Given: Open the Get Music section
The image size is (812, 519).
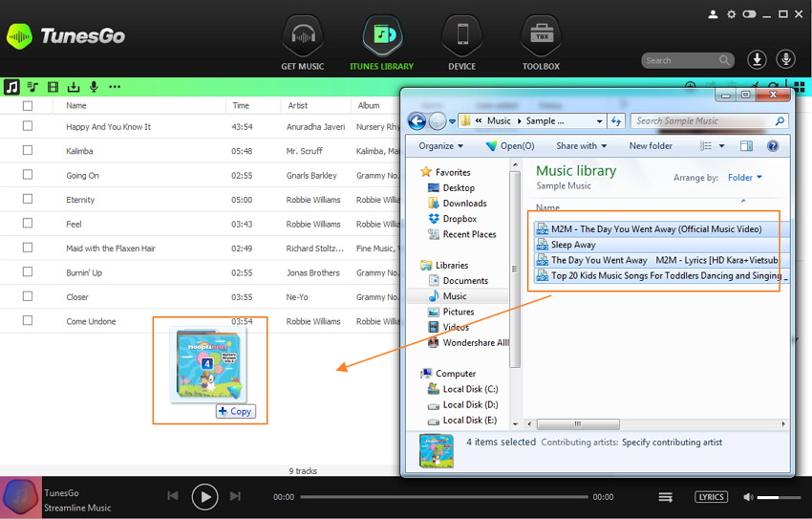Looking at the screenshot, I should point(303,44).
